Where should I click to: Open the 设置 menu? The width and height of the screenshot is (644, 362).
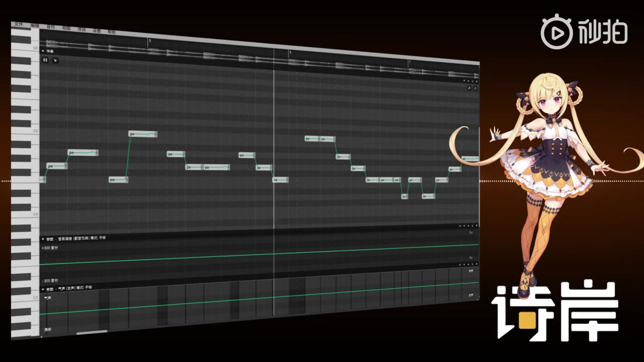point(97,30)
